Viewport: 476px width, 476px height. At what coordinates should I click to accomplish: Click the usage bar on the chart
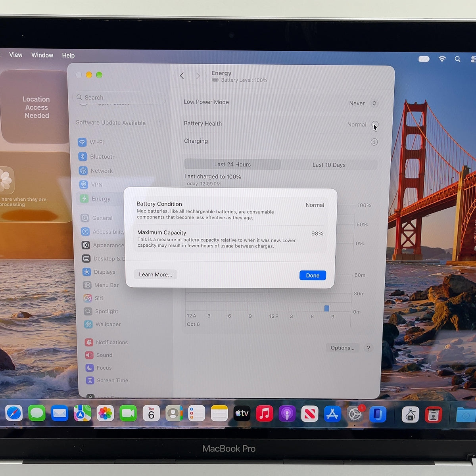[x=326, y=308]
